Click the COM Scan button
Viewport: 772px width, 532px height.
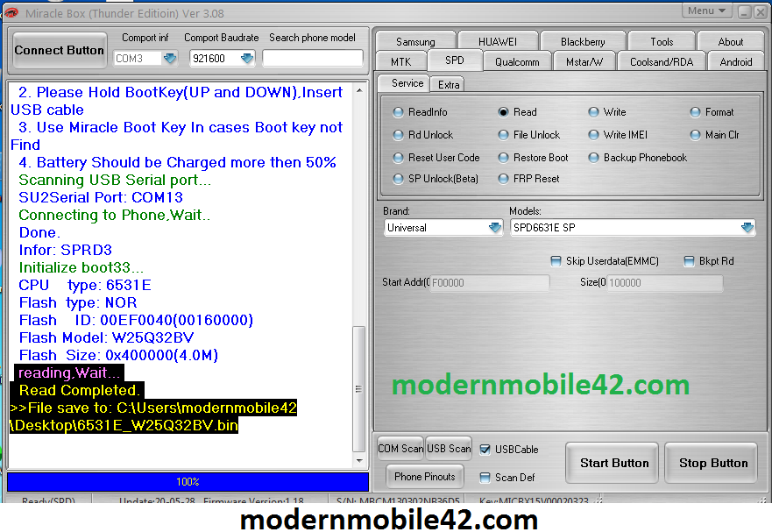tap(400, 448)
